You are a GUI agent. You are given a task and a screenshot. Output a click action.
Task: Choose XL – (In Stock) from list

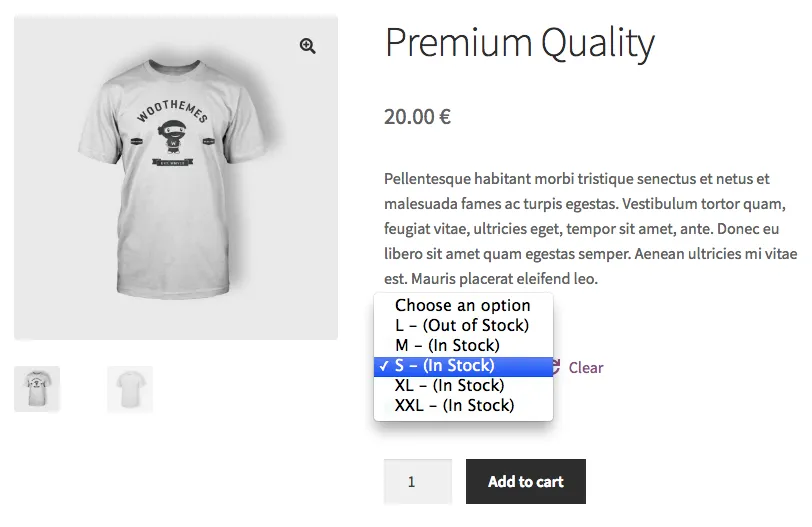click(x=449, y=386)
